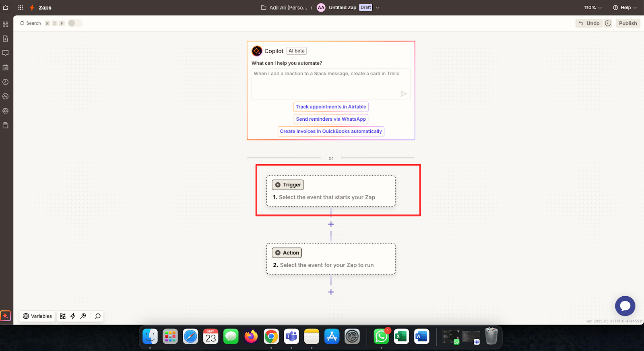Click the Trigger step card

(331, 191)
